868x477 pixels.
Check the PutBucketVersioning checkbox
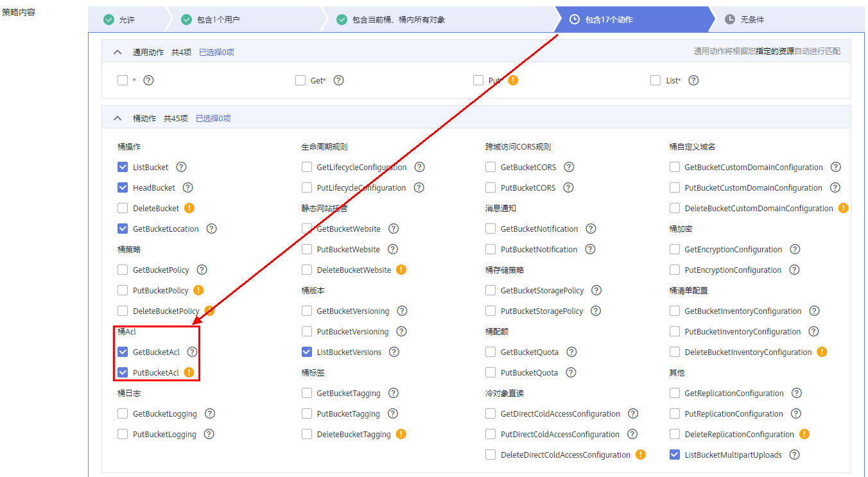pos(307,331)
